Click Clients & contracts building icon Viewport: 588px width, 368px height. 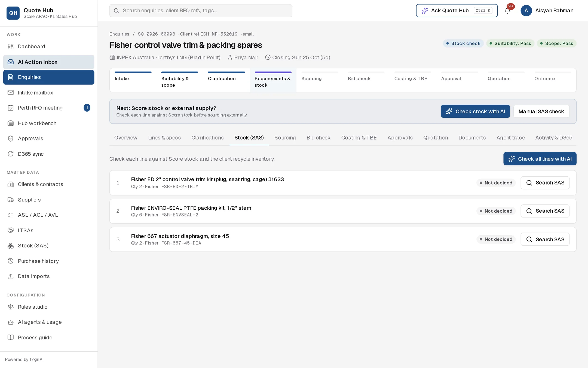point(11,185)
